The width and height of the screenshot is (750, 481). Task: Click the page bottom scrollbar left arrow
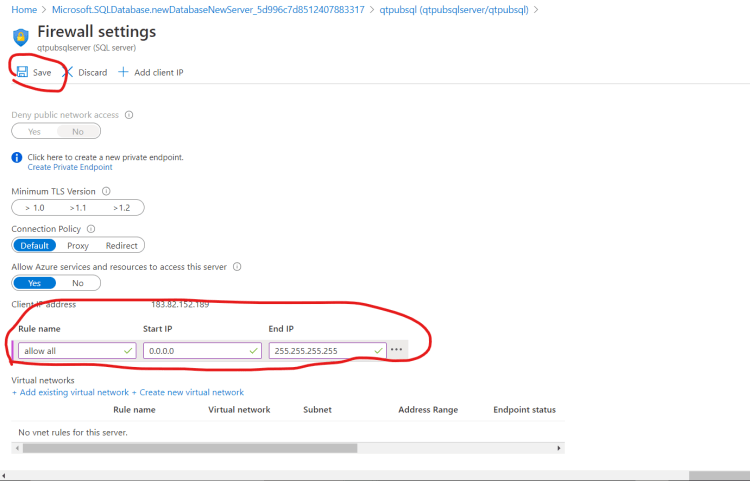pos(4,476)
